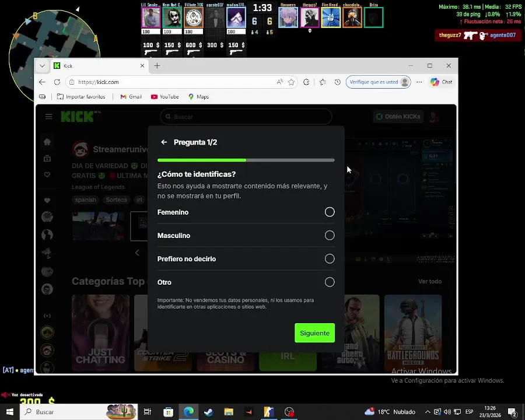Open Battlegrounds Mobile category card
The image size is (525, 420).
coord(413,332)
